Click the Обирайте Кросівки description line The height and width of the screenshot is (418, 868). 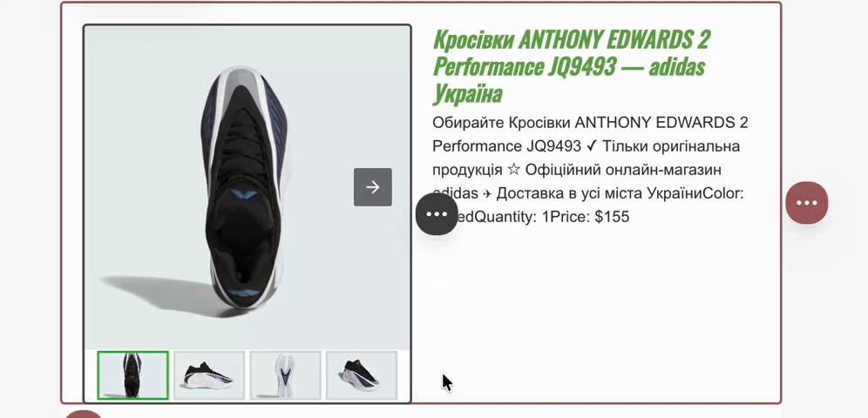point(590,122)
